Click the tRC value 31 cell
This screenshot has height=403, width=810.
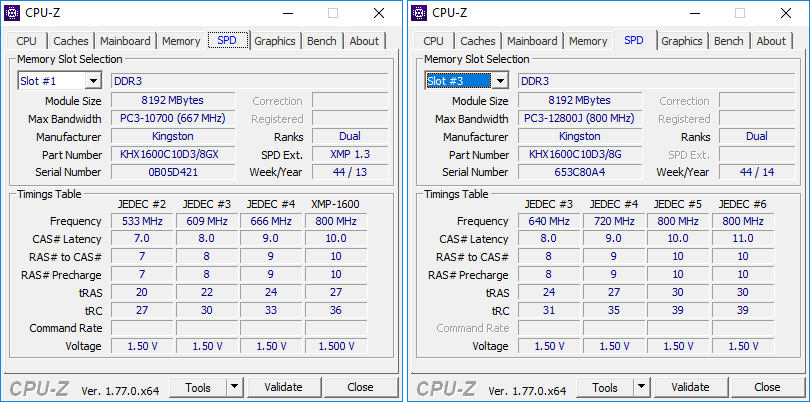pos(549,310)
